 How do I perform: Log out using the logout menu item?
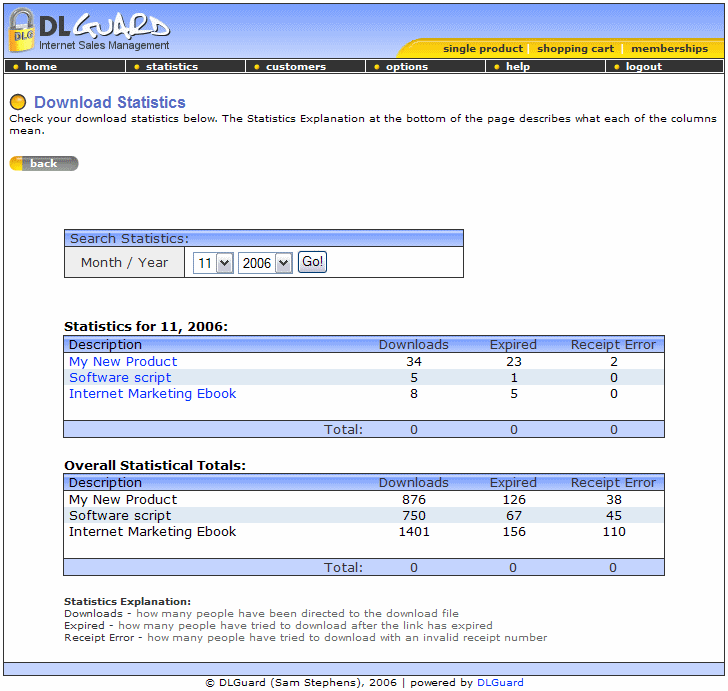(x=643, y=67)
